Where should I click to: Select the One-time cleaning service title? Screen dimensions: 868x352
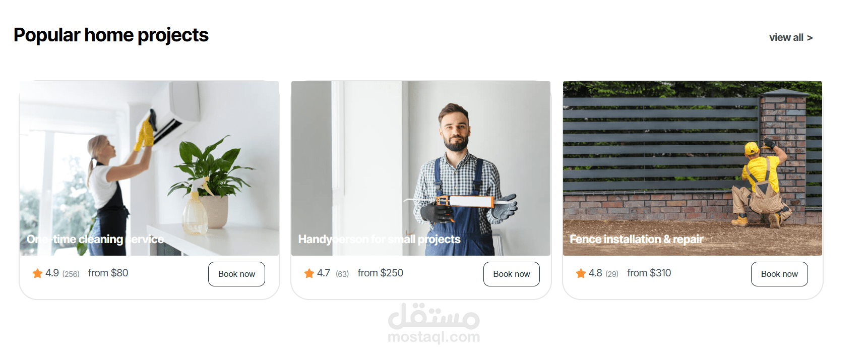(x=95, y=239)
